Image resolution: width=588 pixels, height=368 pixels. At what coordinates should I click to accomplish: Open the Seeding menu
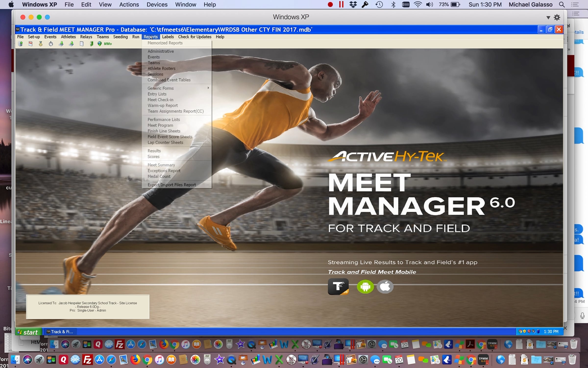pyautogui.click(x=120, y=37)
